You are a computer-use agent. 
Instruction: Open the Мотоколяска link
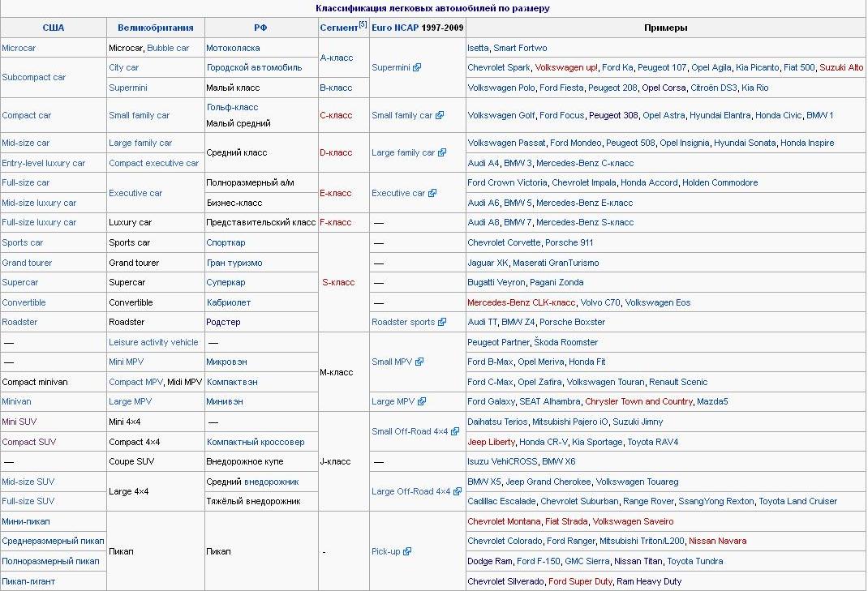click(x=233, y=48)
